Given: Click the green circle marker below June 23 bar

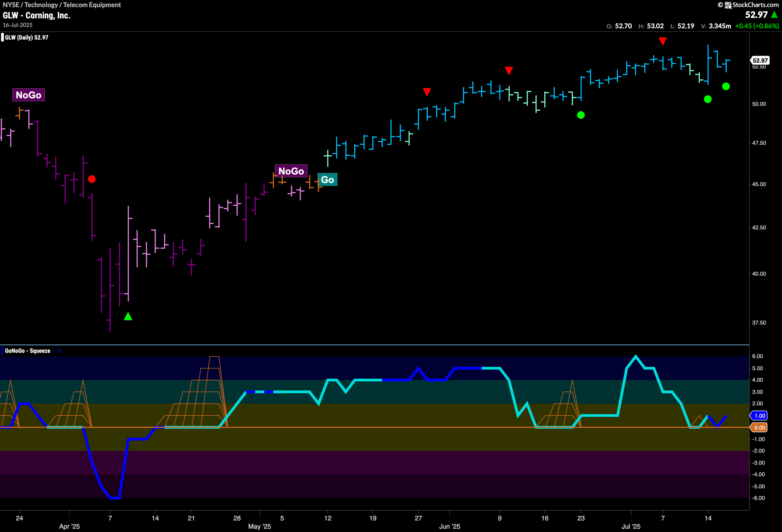Looking at the screenshot, I should [x=581, y=115].
